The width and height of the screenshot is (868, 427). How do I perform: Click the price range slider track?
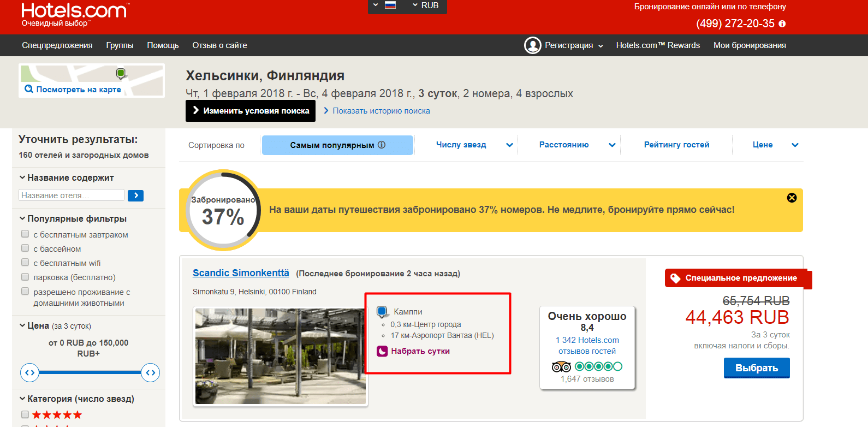(90, 372)
